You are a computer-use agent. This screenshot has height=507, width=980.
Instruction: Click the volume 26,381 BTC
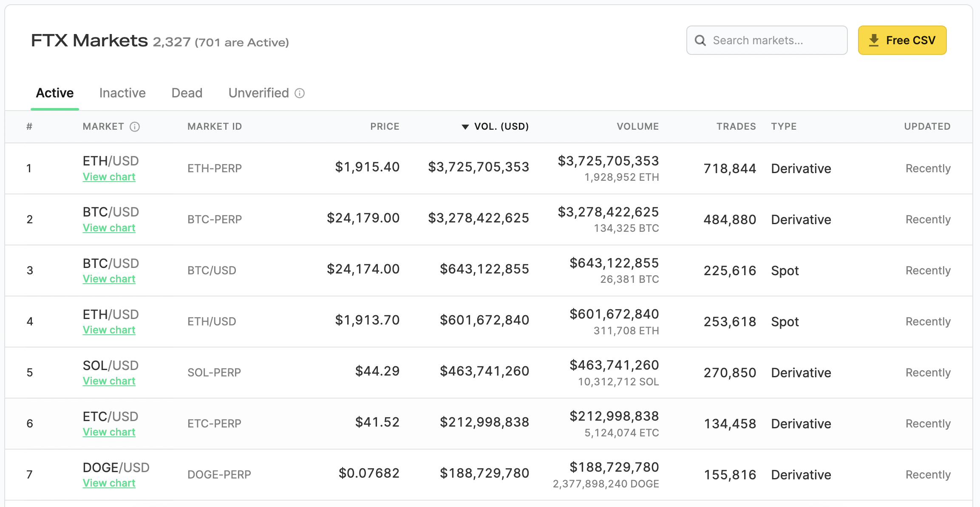pyautogui.click(x=629, y=279)
